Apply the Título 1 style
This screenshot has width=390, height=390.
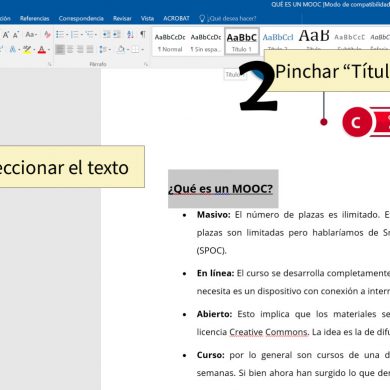[242, 41]
